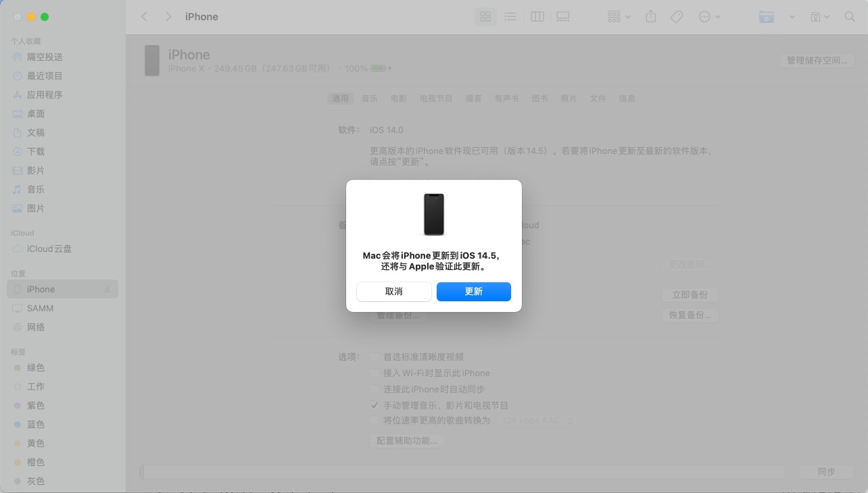
Task: Click the blue folder icon in toolbar
Action: coord(766,17)
